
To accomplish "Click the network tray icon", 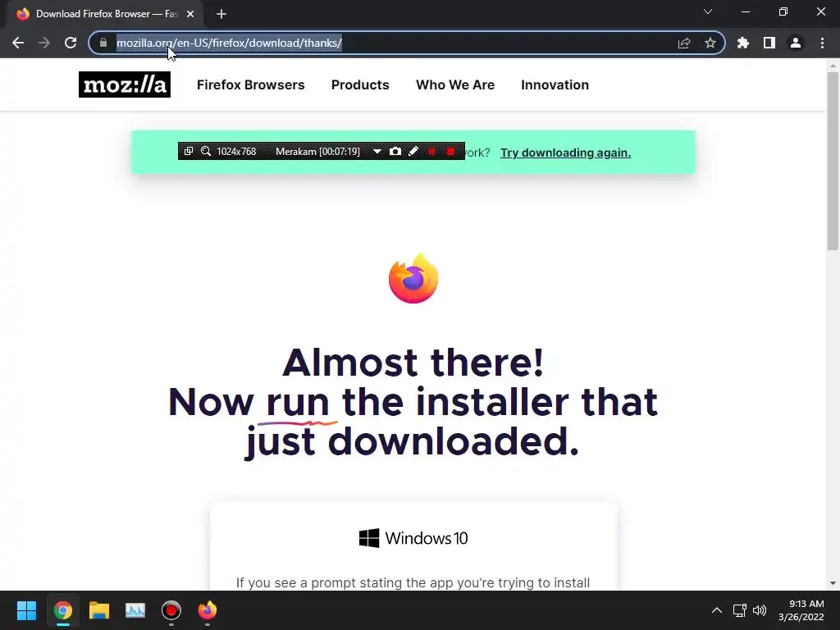I will pyautogui.click(x=740, y=610).
